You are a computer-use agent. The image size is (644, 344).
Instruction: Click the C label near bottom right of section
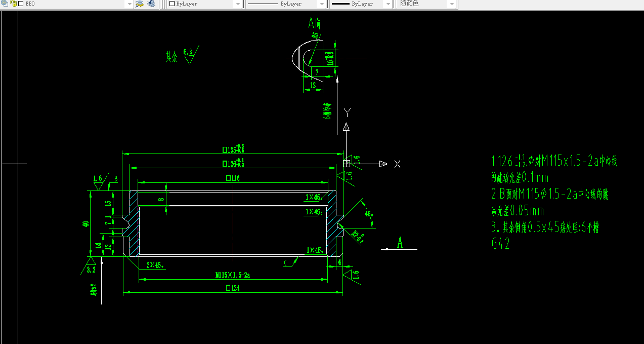[286, 262]
